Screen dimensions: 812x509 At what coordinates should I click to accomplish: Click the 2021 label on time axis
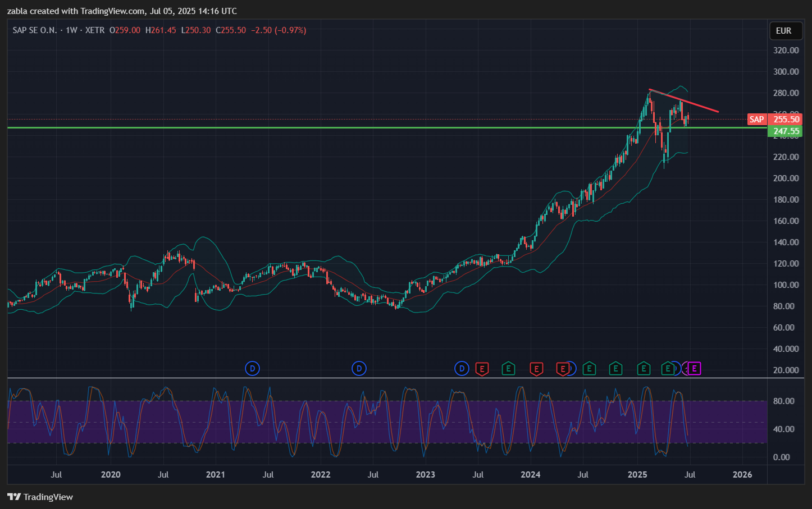216,475
